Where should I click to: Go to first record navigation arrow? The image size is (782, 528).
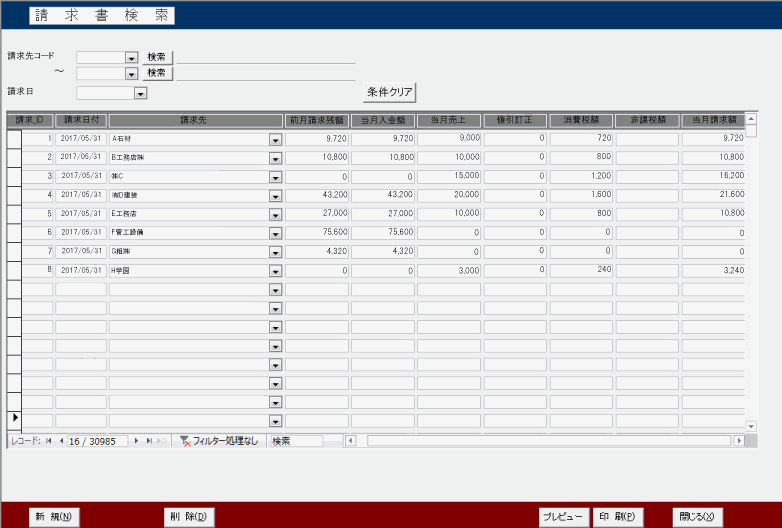[48, 441]
